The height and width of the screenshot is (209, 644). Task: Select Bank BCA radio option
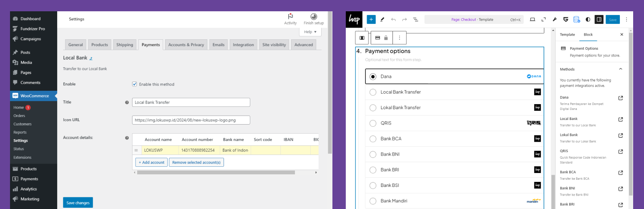373,139
